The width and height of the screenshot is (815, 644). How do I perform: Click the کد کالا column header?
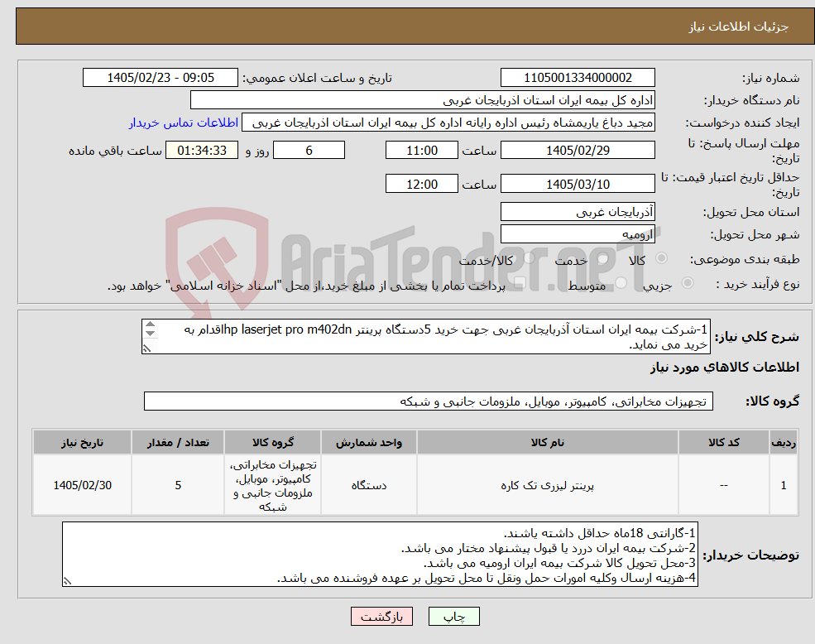pos(723,442)
